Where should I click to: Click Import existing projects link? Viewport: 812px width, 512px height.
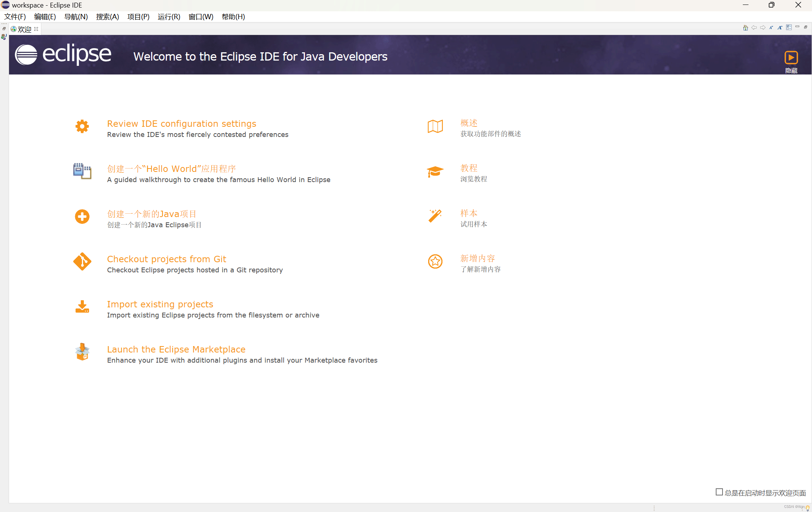160,304
